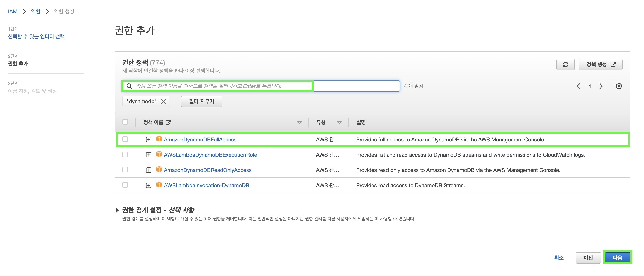This screenshot has height=276, width=644.
Task: Expand AmazonDynamoDBFullAccess policy details plus icon
Action: tap(149, 140)
